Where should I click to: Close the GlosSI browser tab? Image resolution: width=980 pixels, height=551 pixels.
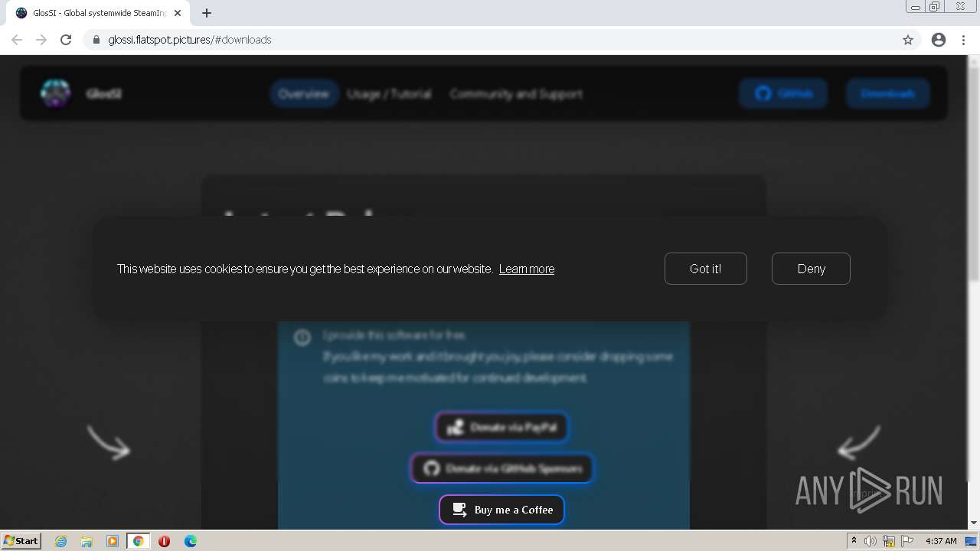coord(178,13)
